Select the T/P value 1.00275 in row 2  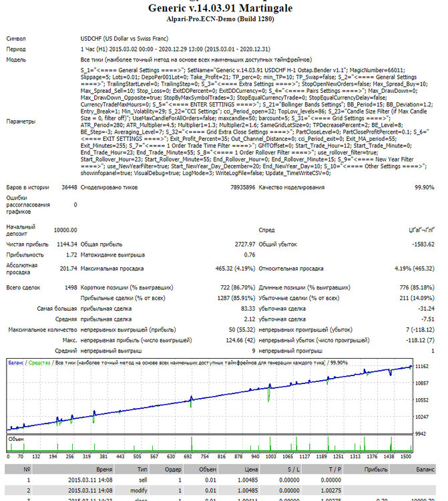[x=331, y=490]
